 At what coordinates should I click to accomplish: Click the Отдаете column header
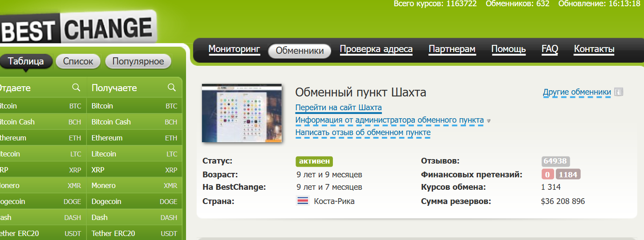pyautogui.click(x=15, y=88)
